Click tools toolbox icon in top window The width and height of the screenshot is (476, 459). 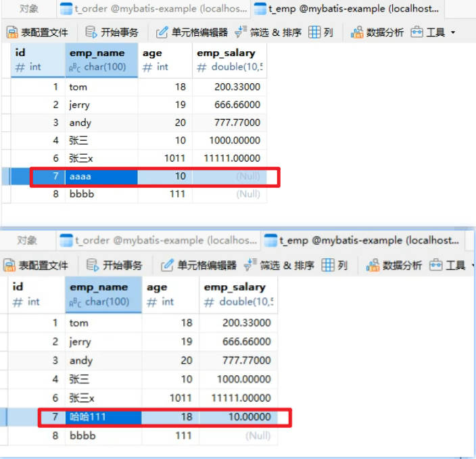(416, 32)
